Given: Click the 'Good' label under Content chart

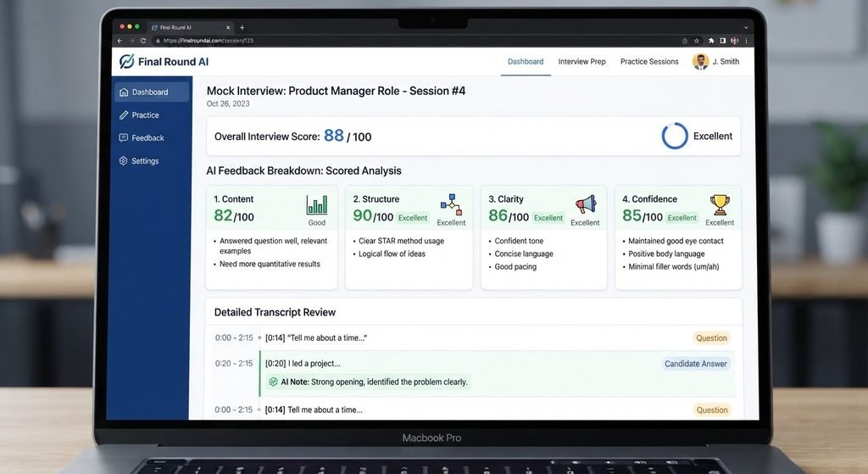Looking at the screenshot, I should (x=317, y=223).
